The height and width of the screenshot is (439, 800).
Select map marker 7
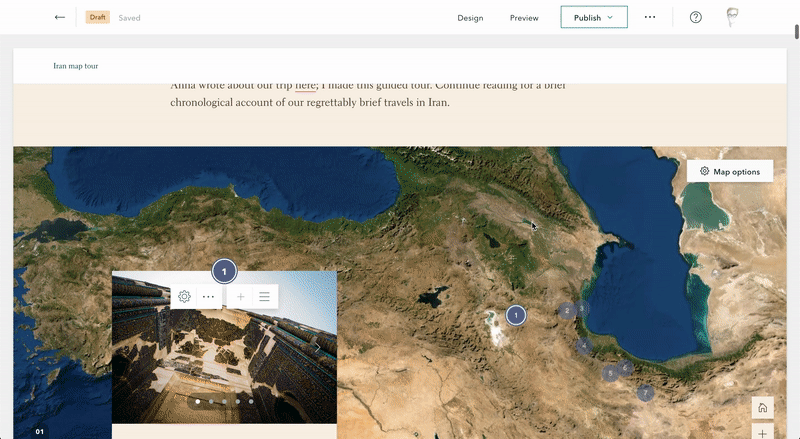click(645, 393)
